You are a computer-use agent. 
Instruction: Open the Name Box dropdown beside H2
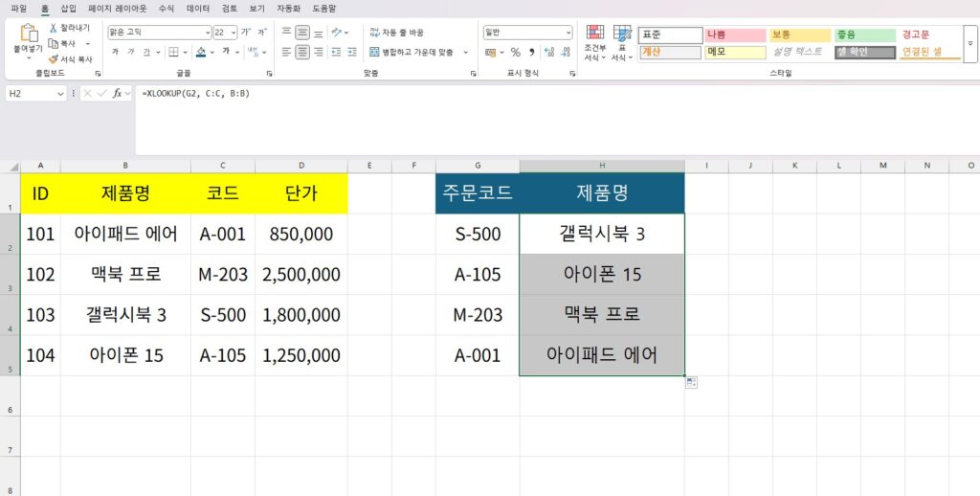[x=60, y=93]
